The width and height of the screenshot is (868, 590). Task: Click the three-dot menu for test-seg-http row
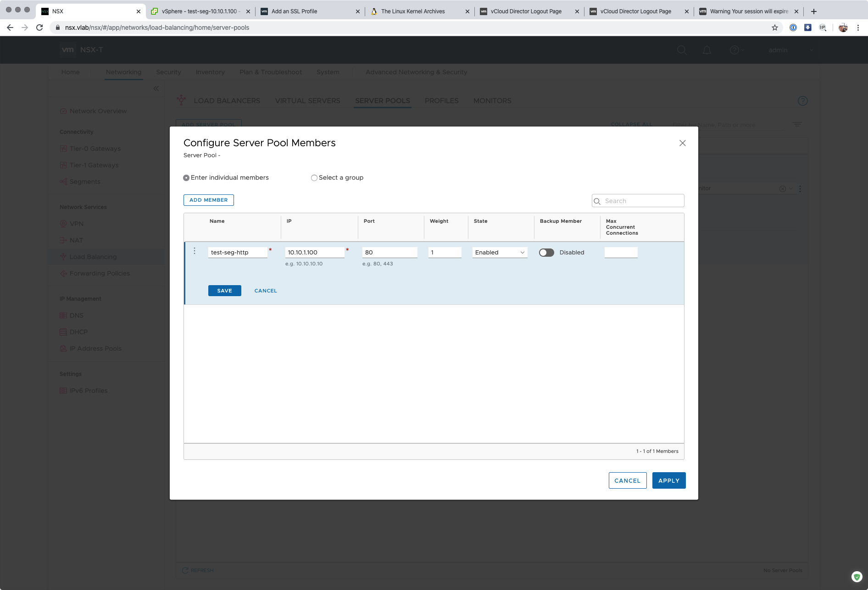[x=195, y=251]
